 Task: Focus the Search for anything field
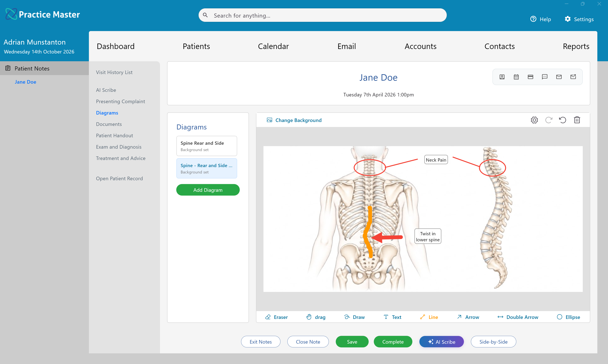click(322, 15)
